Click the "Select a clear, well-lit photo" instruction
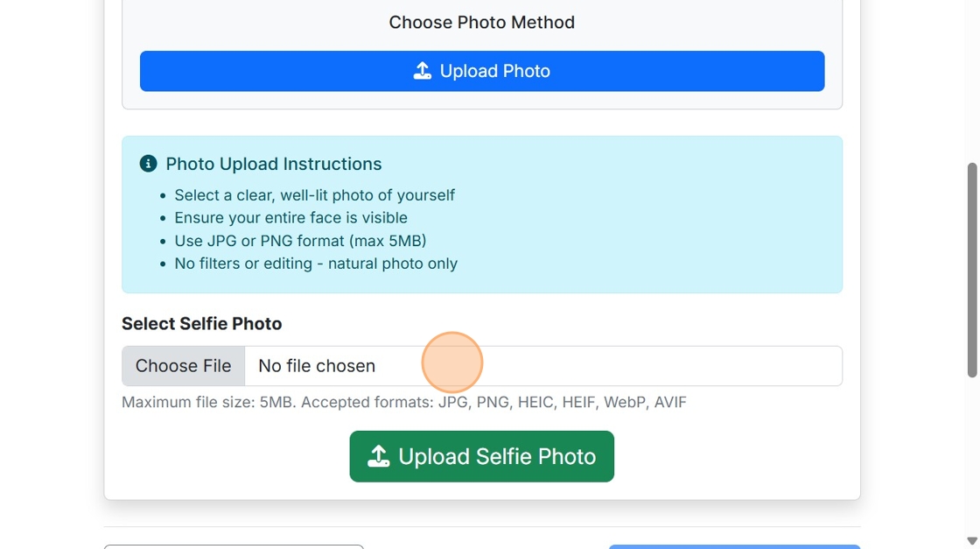Screen dimensions: 980x549 tap(315, 195)
